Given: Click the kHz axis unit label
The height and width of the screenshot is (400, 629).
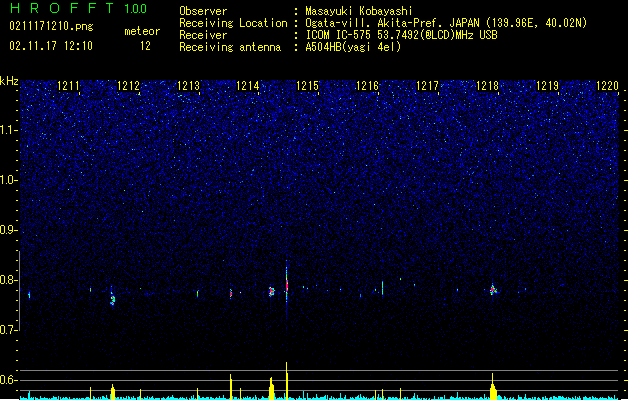Looking at the screenshot, I should [x=9, y=81].
